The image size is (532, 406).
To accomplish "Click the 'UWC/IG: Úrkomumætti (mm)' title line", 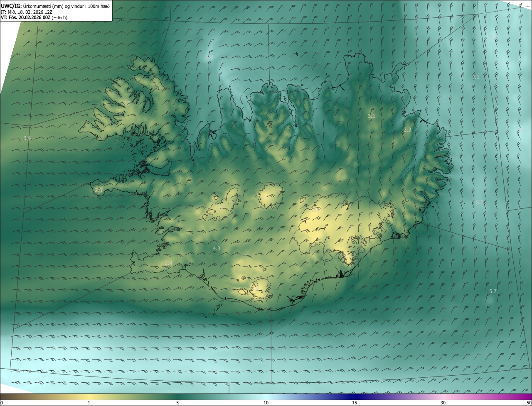I will click(x=55, y=6).
